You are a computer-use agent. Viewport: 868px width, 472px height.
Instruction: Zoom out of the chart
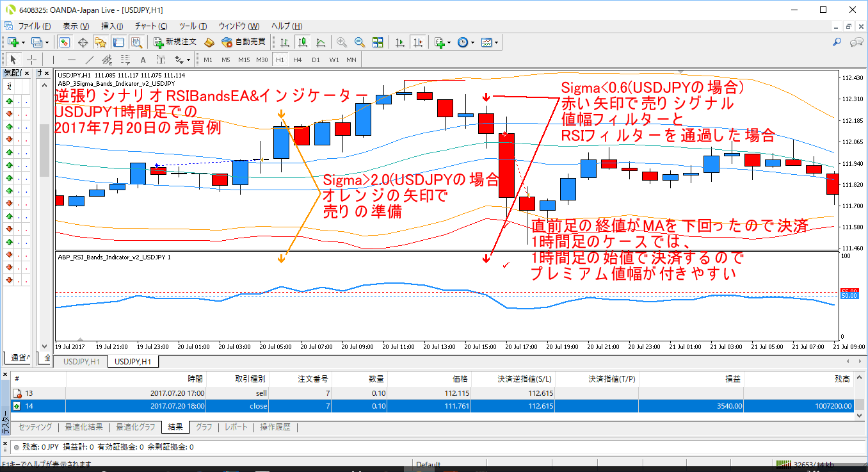click(360, 42)
